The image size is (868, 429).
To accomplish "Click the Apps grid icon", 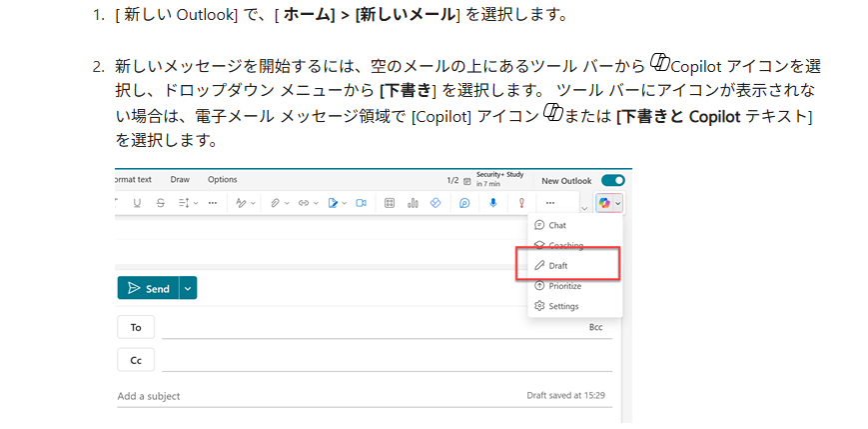I will (390, 203).
